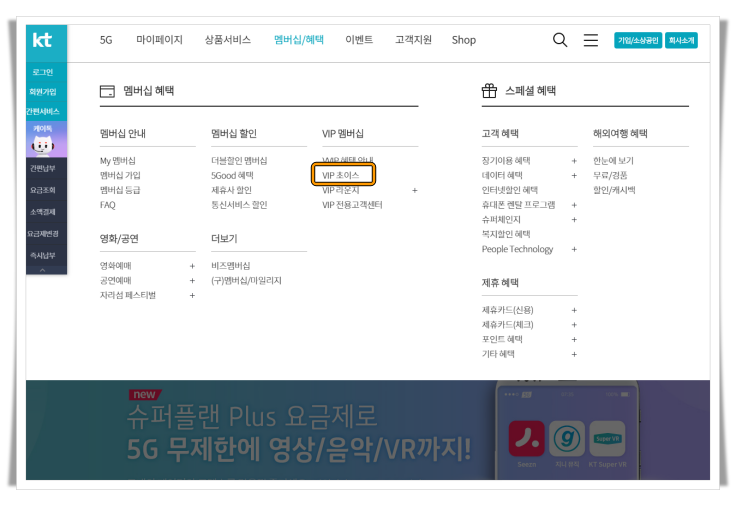Screen dimensions: 736x506
Task: Expand the 슈퍼체인지 plus sign
Action: (x=574, y=220)
